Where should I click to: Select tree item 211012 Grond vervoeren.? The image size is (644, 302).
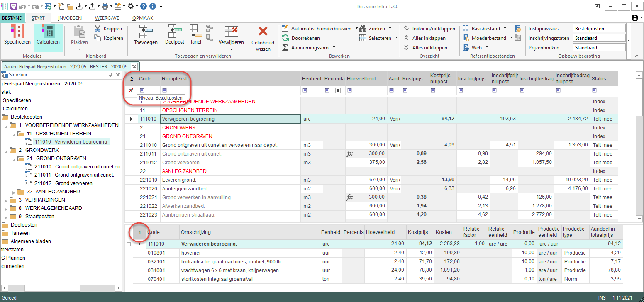pos(64,183)
